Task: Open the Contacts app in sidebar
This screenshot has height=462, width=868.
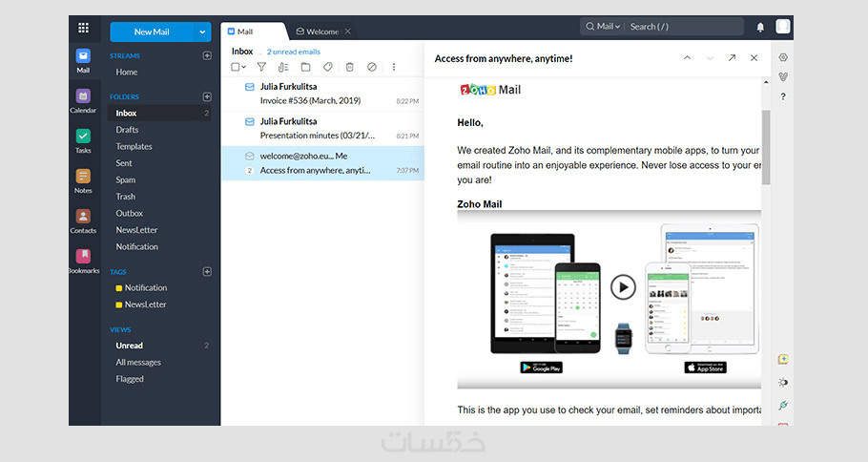Action: [x=83, y=220]
